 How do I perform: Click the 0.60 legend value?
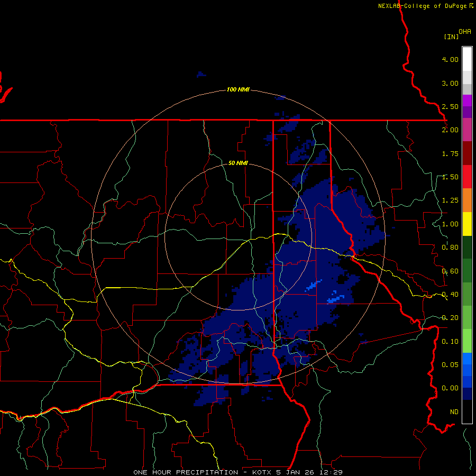[450, 271]
